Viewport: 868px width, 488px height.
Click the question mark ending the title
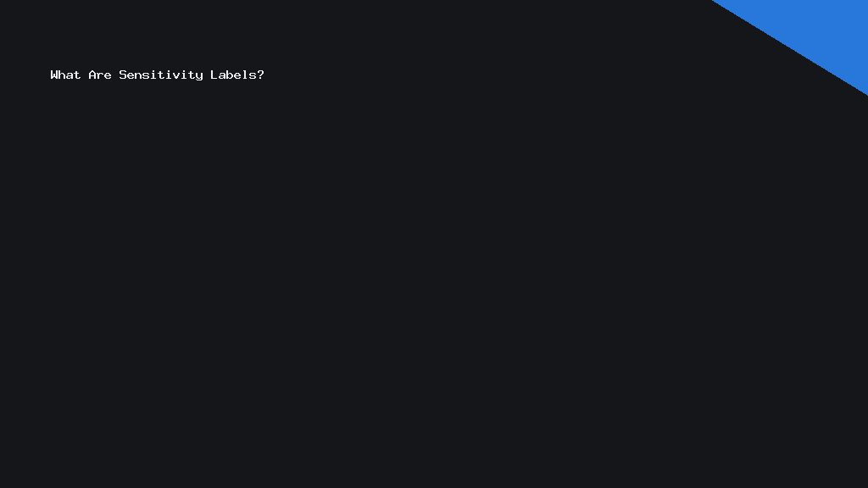pyautogui.click(x=261, y=75)
